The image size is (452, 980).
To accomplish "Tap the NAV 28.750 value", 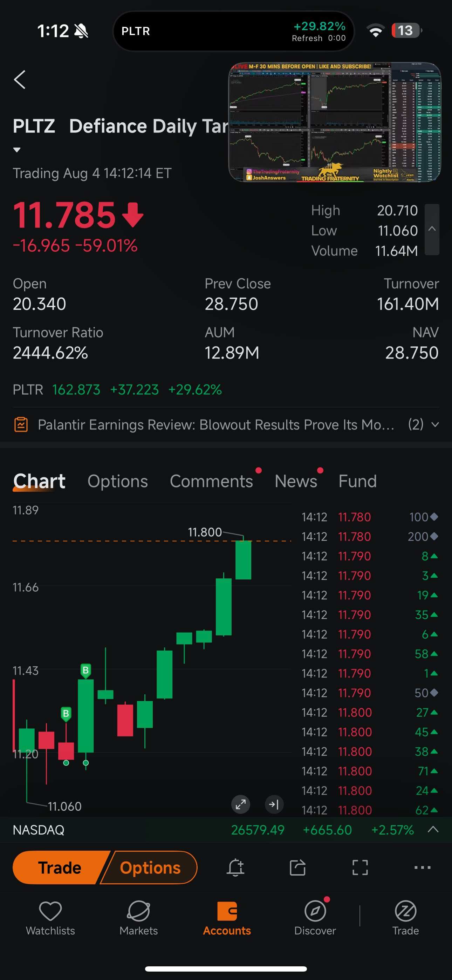I will pos(412,353).
